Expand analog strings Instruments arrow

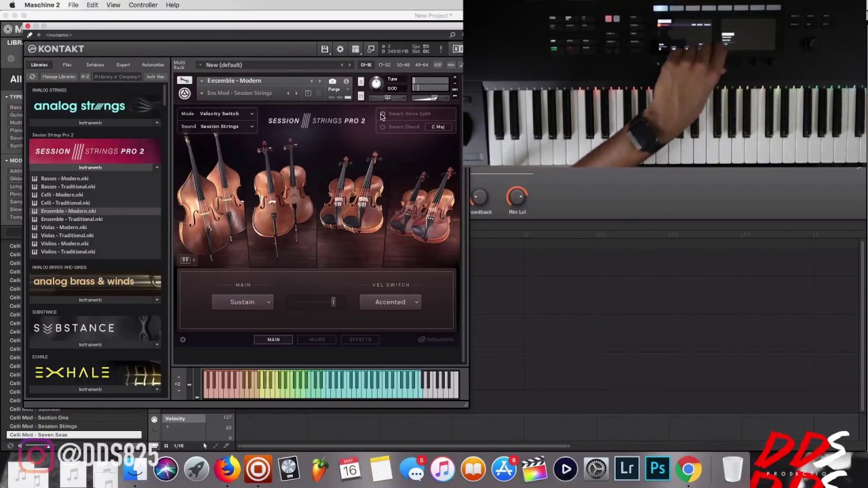coord(157,123)
